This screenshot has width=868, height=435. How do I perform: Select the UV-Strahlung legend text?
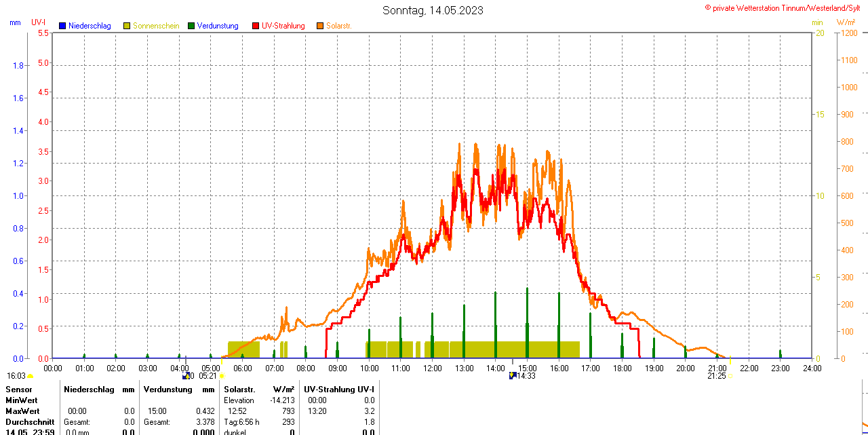[x=283, y=26]
